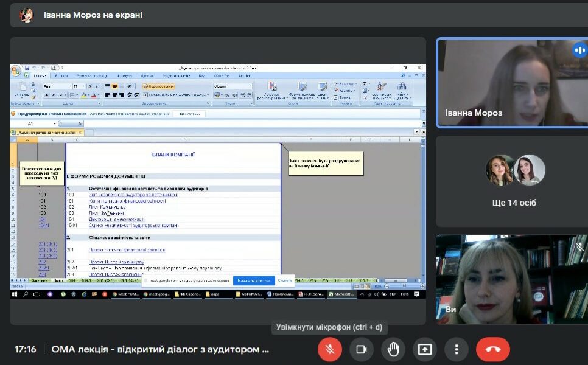Screen dimensions: 588x365
Task: Save the workbook from Quick Access toolbar
Action: [27, 68]
